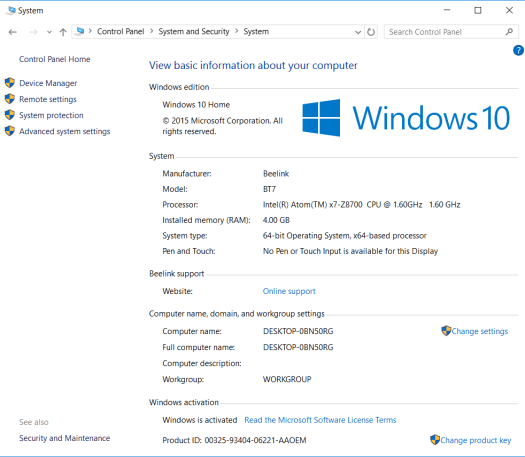Click Change product key link
525x457 pixels.
click(476, 440)
